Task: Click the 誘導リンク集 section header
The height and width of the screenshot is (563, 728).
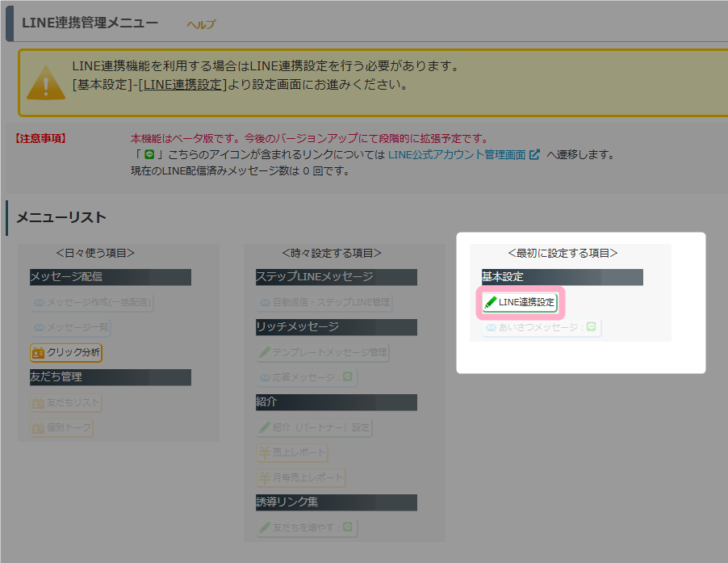Action: (337, 503)
